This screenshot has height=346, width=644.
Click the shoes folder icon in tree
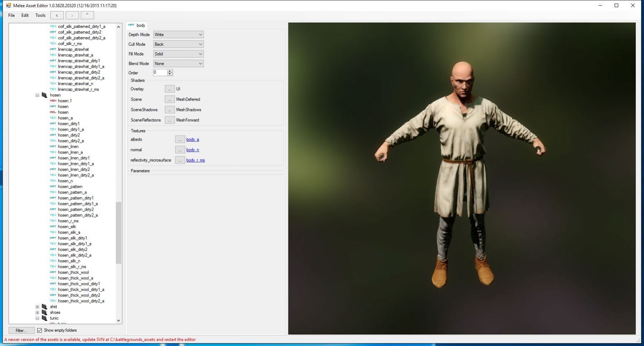point(44,312)
